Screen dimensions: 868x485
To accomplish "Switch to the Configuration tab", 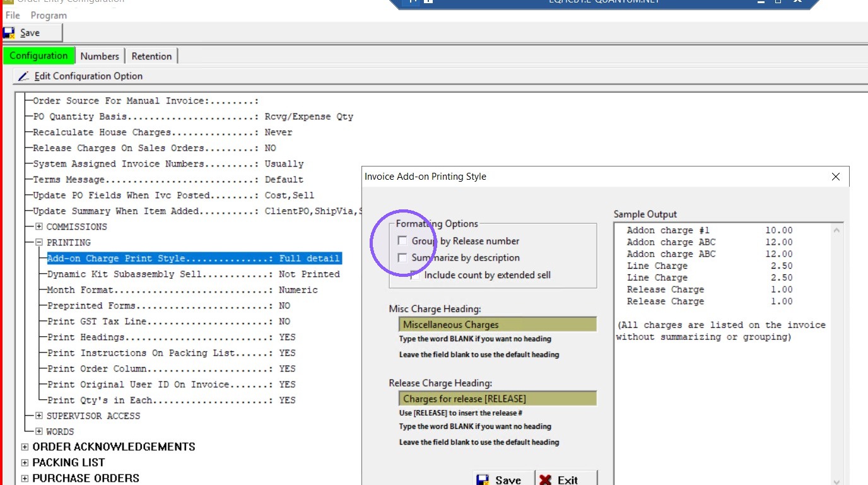I will click(x=38, y=56).
